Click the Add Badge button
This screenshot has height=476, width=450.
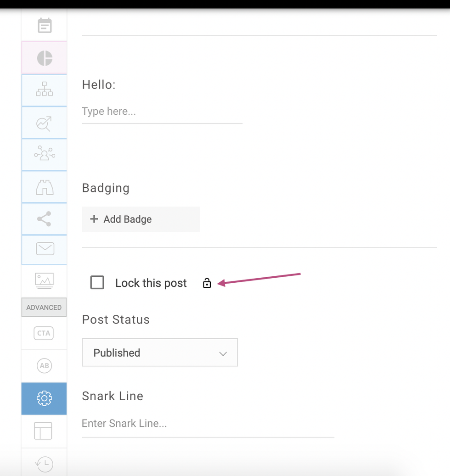point(141,219)
